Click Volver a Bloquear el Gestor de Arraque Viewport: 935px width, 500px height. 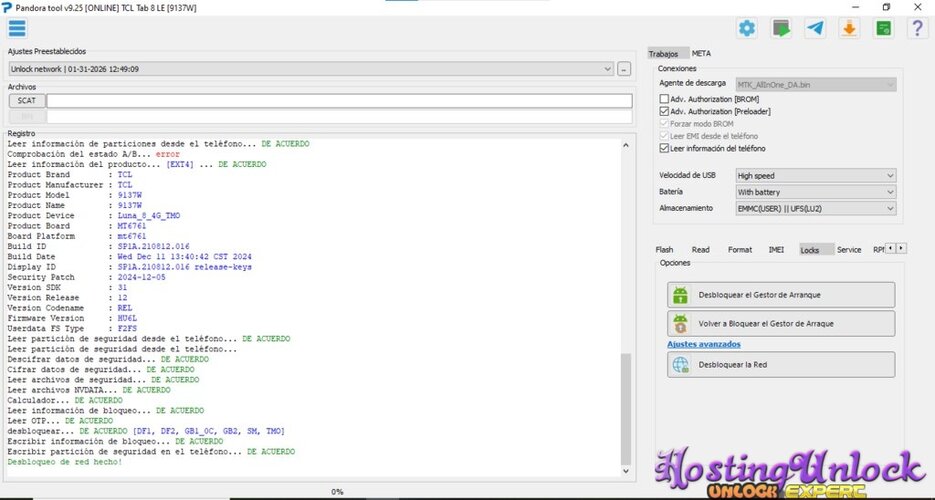click(x=781, y=324)
